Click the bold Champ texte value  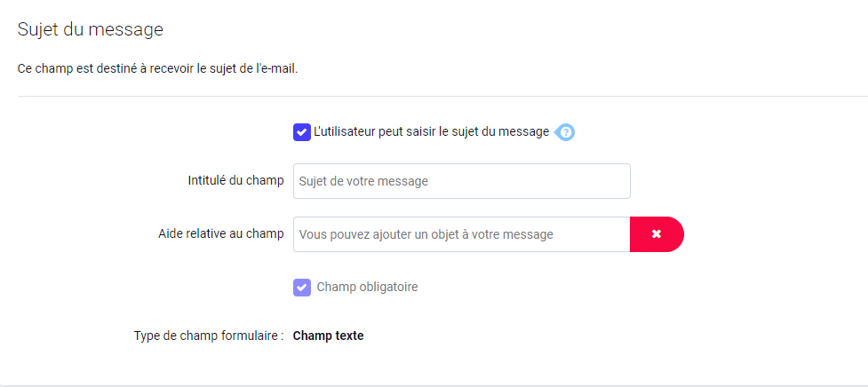[x=328, y=336]
